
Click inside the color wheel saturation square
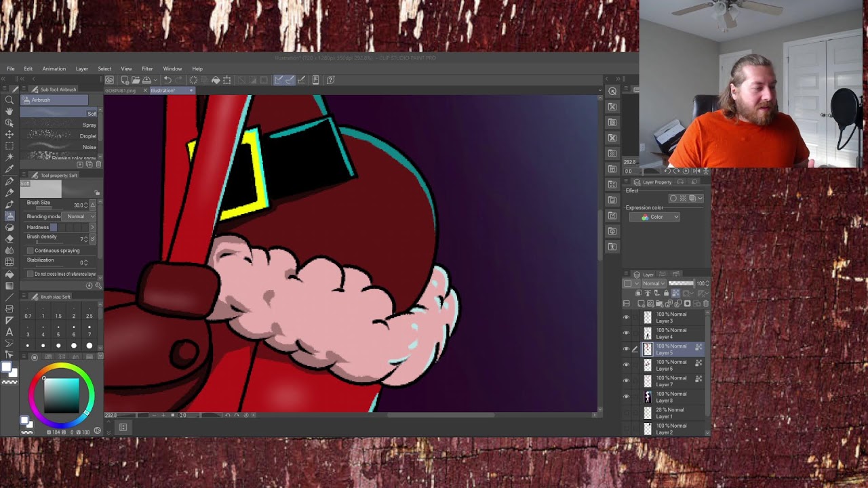pos(61,395)
